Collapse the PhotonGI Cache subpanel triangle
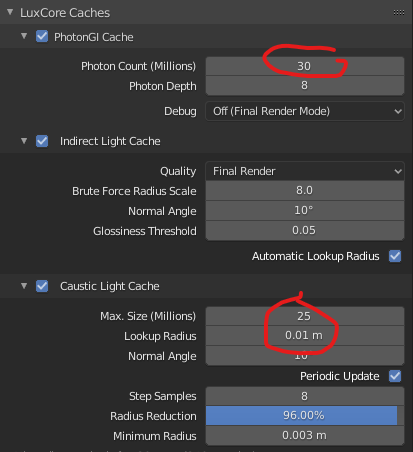The height and width of the screenshot is (452, 413). pos(24,36)
